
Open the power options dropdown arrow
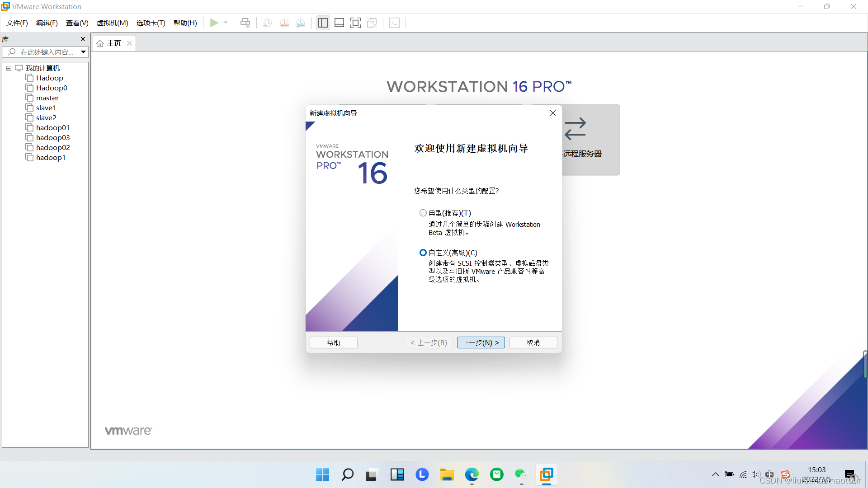click(226, 23)
